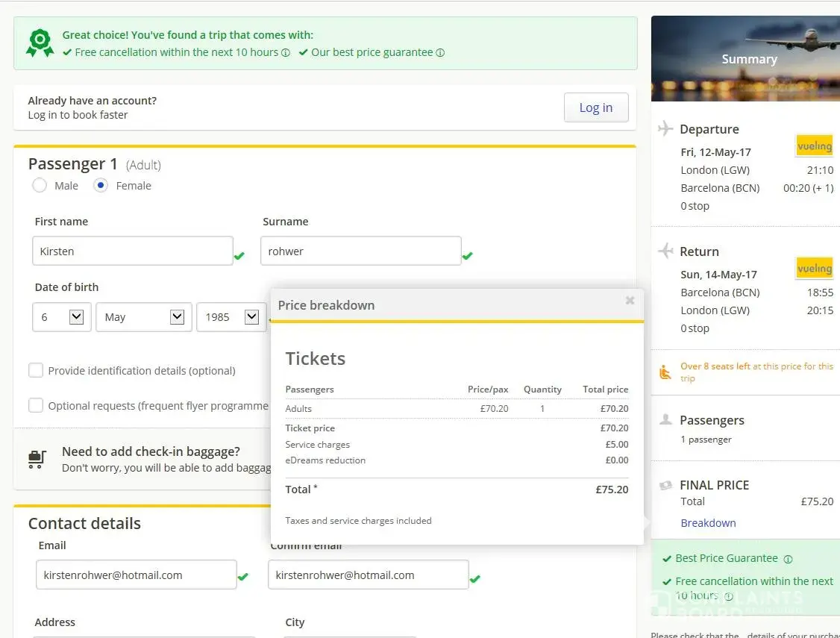Select the Female radio button
This screenshot has height=638, width=840.
click(x=101, y=186)
